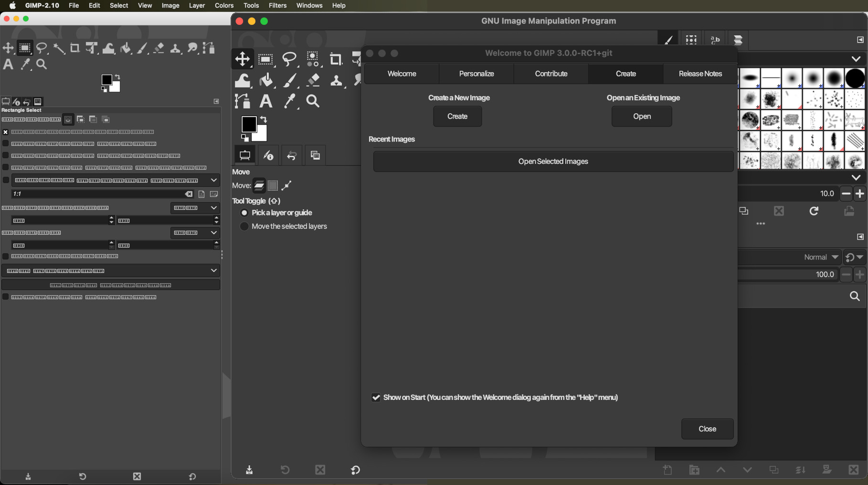Open the Filters menu in the menu bar
868x485 pixels.
(x=277, y=5)
